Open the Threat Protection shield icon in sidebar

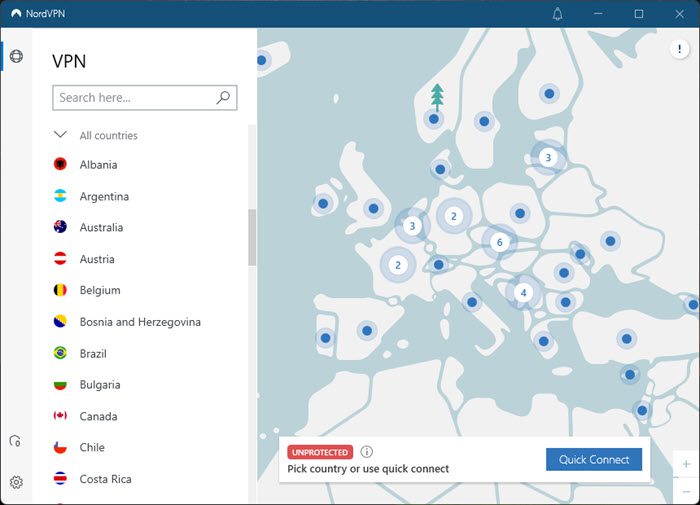coord(15,441)
